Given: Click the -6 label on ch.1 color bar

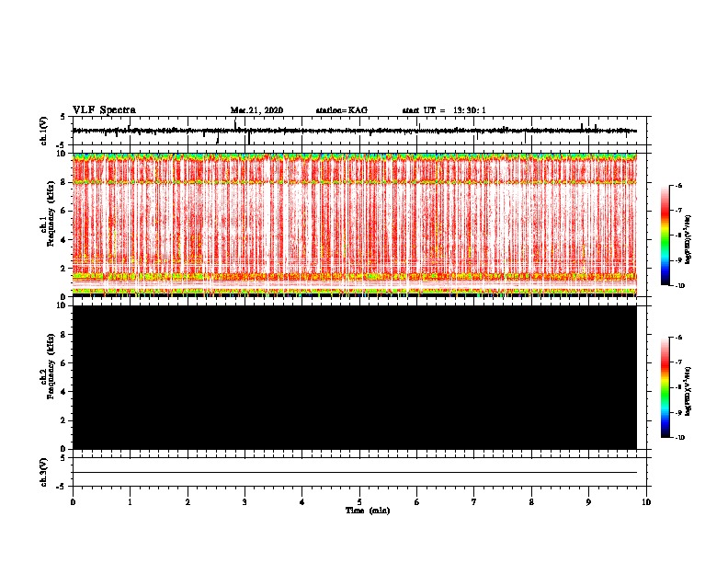Looking at the screenshot, I should tap(678, 185).
